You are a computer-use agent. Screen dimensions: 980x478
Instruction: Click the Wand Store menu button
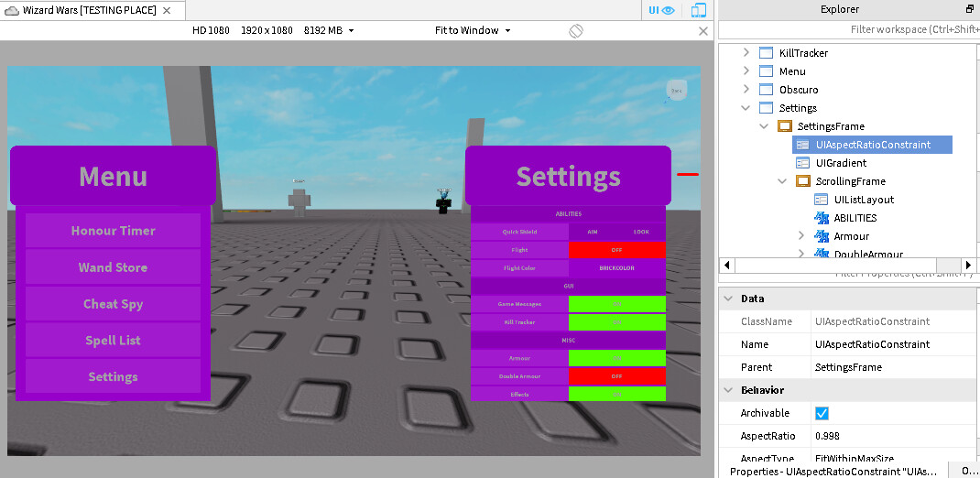click(x=114, y=267)
